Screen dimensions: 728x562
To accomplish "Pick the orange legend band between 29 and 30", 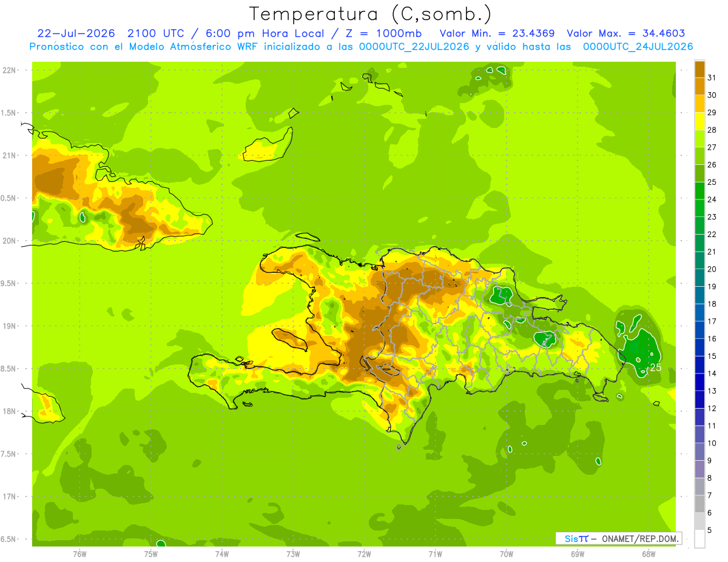I will click(699, 104).
